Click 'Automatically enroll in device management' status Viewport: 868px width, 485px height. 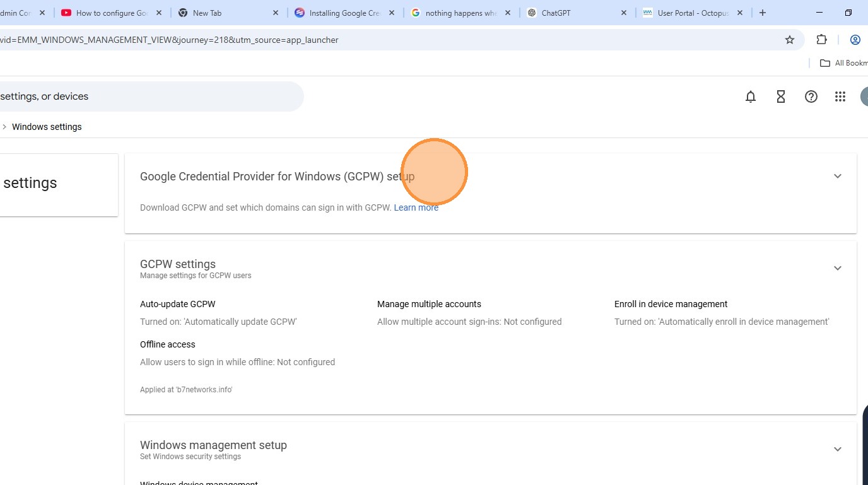(722, 322)
